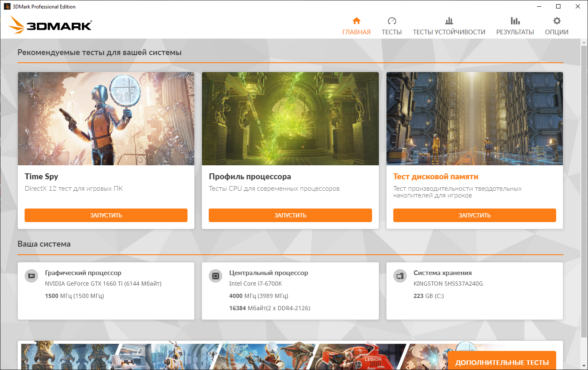Viewport: 588px width, 370px height.
Task: Click the graphics card icon
Action: [31, 276]
